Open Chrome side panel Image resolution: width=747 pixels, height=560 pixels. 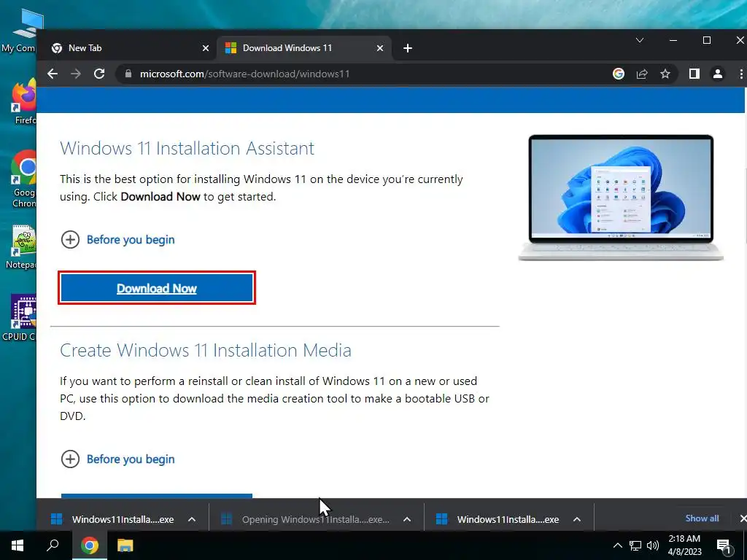[694, 74]
